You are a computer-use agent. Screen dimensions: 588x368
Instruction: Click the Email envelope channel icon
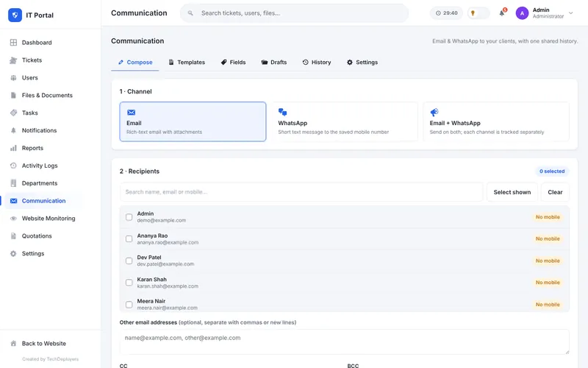click(132, 113)
